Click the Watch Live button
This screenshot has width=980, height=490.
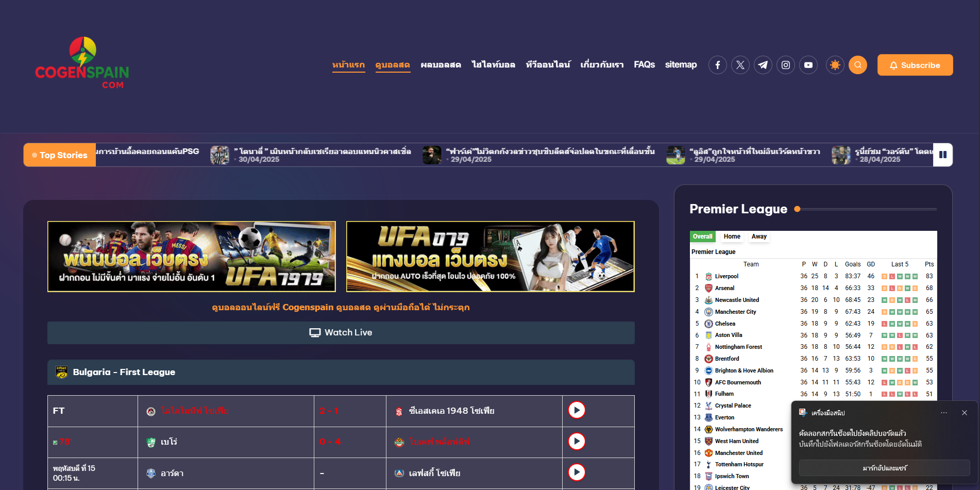click(341, 333)
